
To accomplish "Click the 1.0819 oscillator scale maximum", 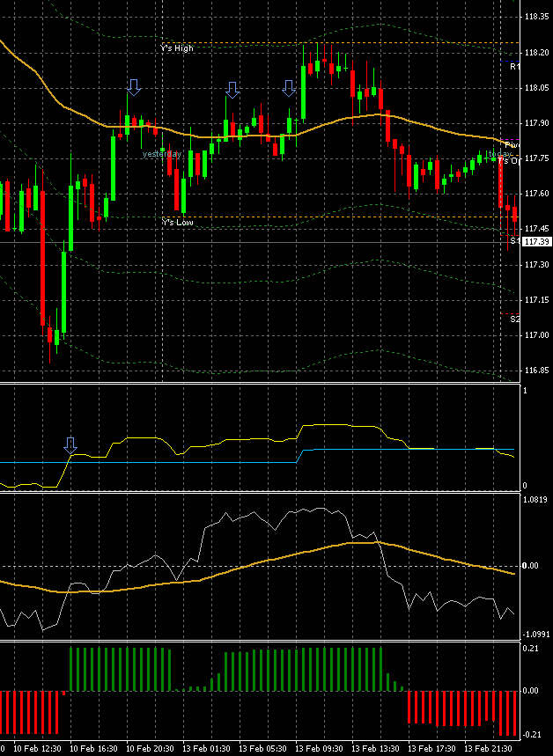I will coord(535,500).
